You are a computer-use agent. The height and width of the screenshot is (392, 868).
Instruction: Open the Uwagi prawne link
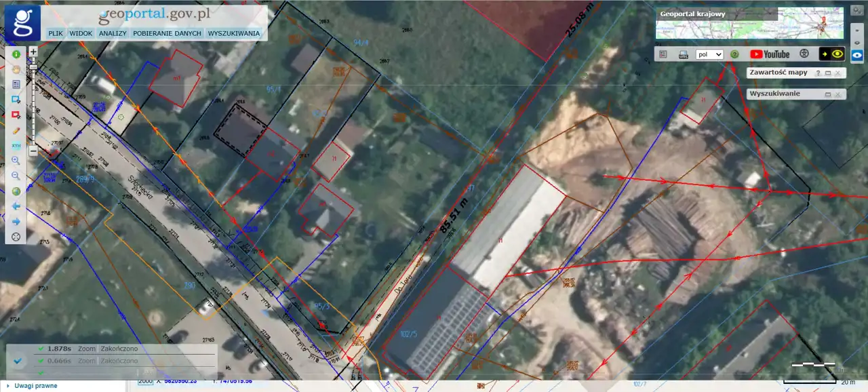click(36, 386)
